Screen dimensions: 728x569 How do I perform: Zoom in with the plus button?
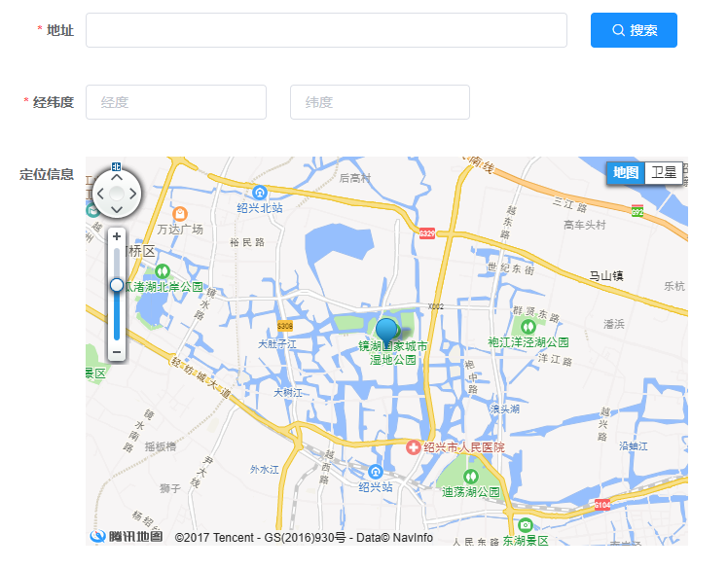(117, 236)
